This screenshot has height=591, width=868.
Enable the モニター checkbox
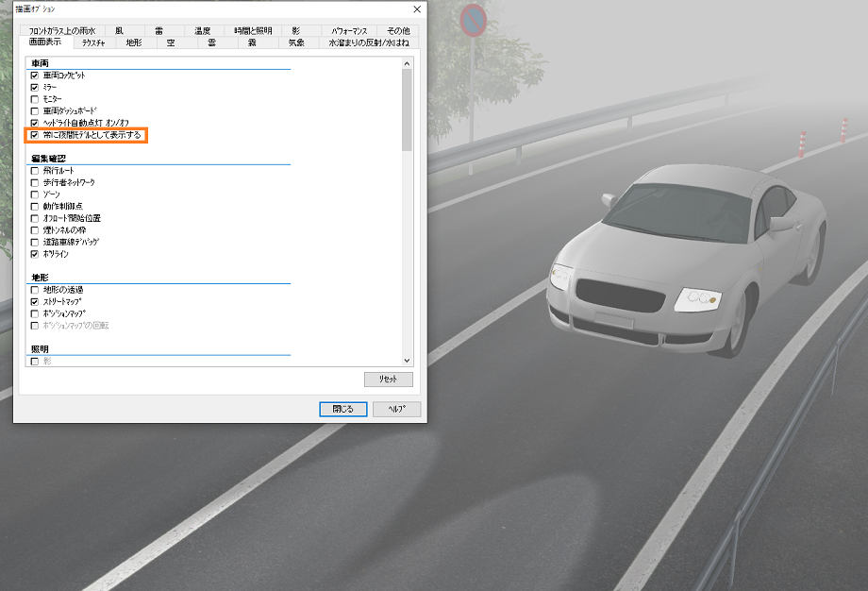(x=34, y=99)
